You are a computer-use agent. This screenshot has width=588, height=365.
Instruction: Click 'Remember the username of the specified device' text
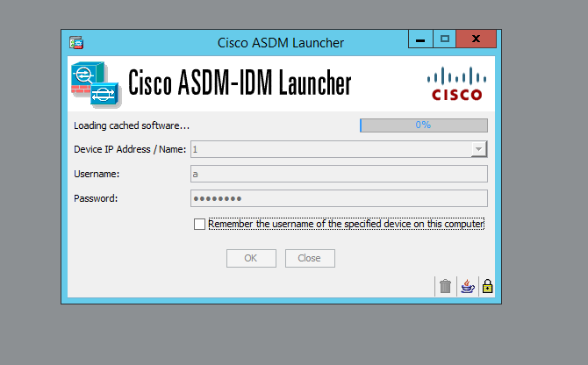346,224
